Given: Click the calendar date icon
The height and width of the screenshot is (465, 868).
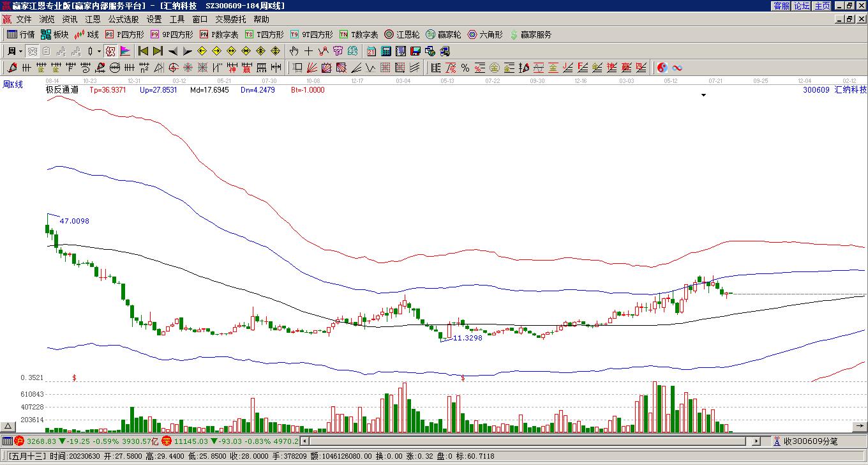Looking at the screenshot, I should (x=371, y=51).
